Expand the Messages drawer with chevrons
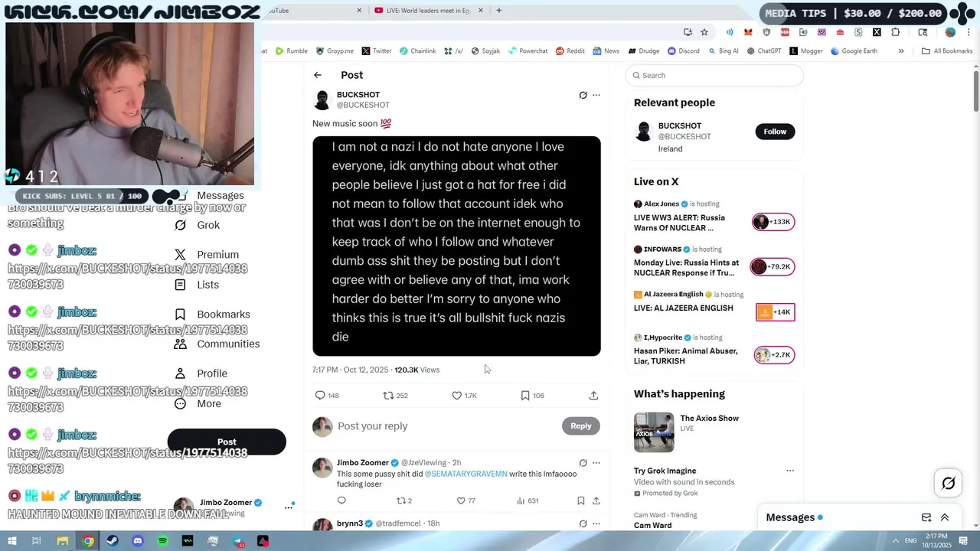Image resolution: width=980 pixels, height=551 pixels. click(945, 517)
